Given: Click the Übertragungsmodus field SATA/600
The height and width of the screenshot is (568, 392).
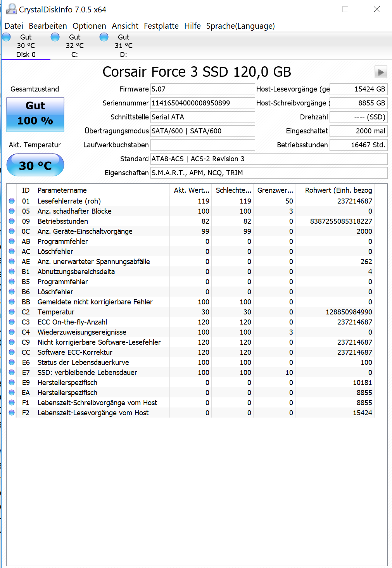Looking at the screenshot, I should (x=203, y=131).
